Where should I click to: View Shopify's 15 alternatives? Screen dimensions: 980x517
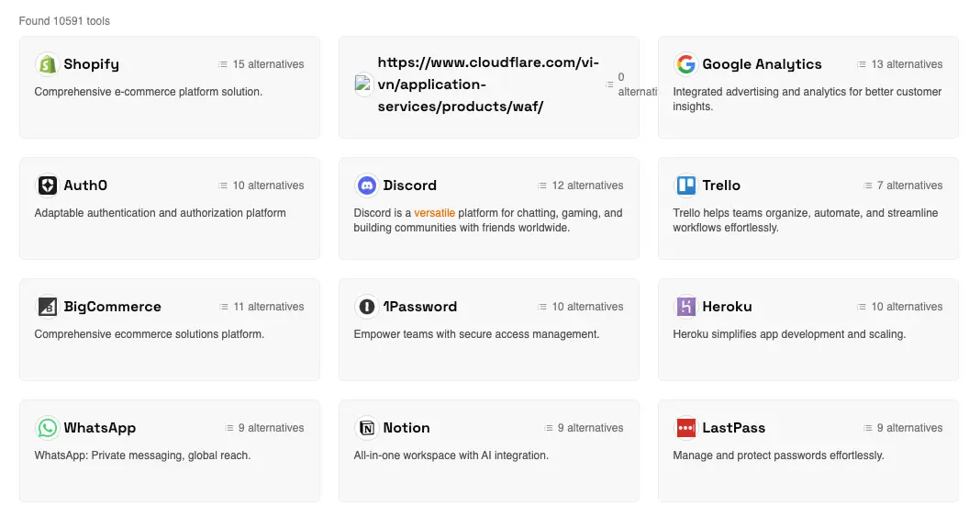pos(262,64)
